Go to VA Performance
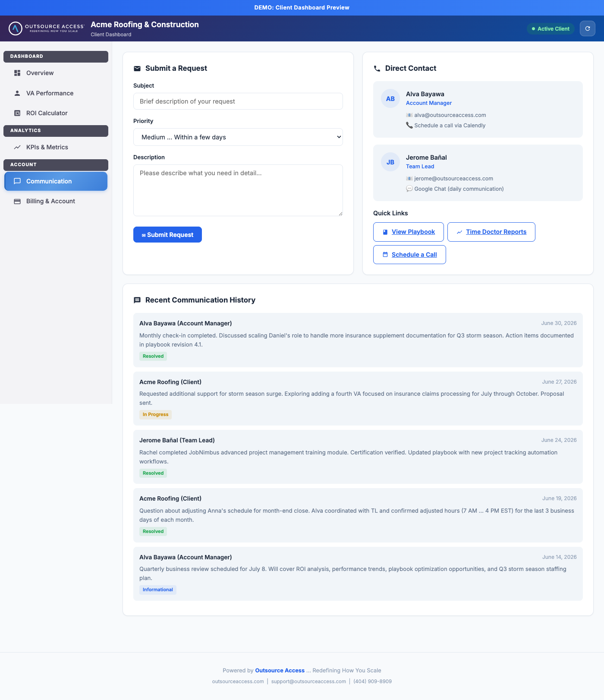604x700 pixels. pos(56,93)
